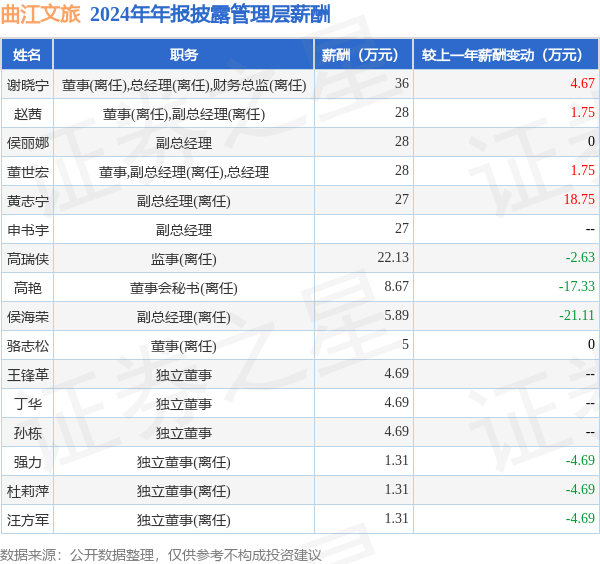Click 董事会秘书(离任) position cell
The image size is (600, 564).
184,288
